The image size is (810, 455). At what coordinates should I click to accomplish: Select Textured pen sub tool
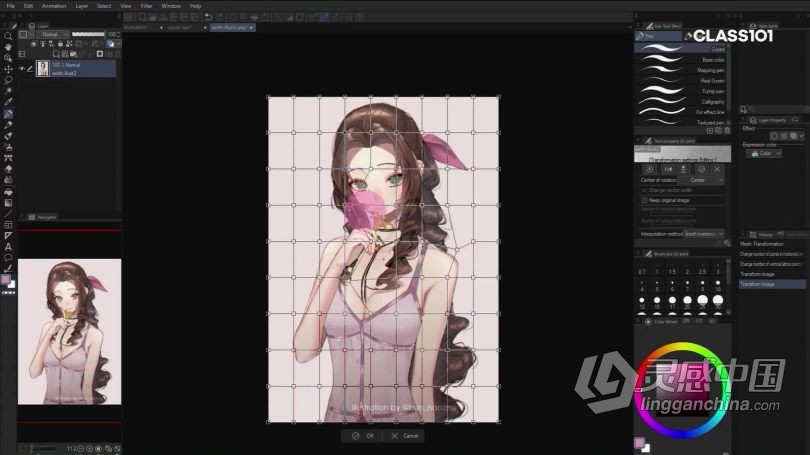(x=681, y=122)
